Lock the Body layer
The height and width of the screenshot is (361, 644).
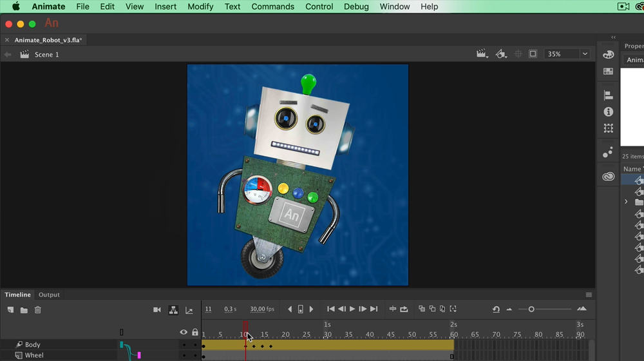[195, 344]
